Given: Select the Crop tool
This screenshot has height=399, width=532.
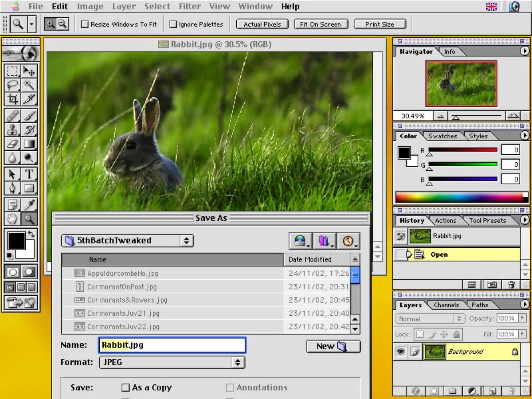Looking at the screenshot, I should point(12,99).
